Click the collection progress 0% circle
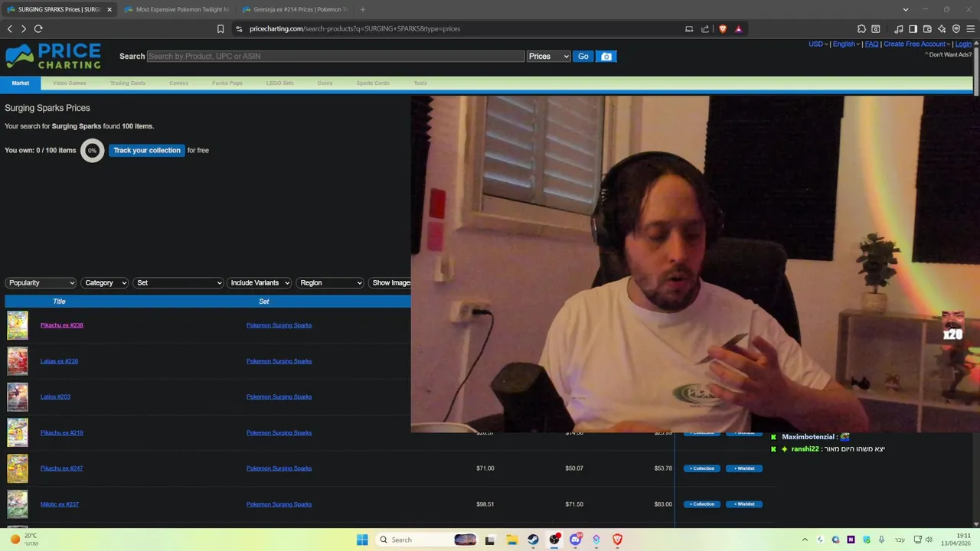Image resolution: width=980 pixels, height=551 pixels. point(92,151)
